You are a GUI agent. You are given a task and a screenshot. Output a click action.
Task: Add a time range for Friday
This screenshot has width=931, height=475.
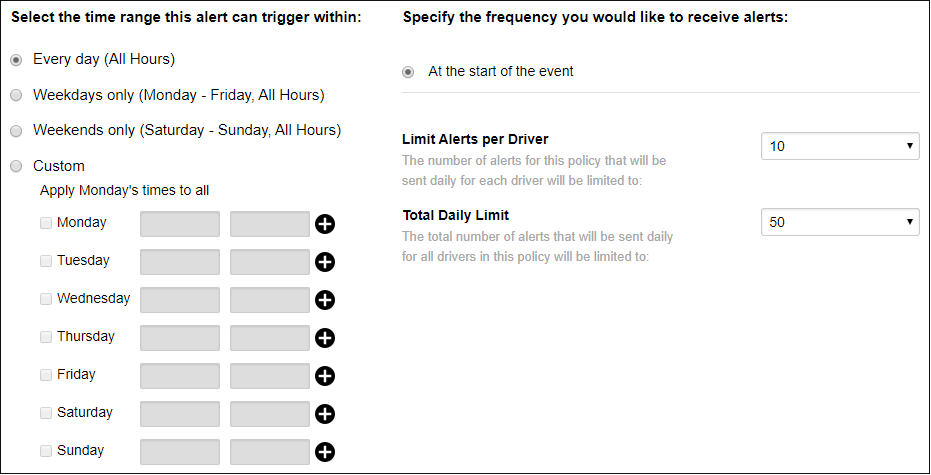(325, 376)
